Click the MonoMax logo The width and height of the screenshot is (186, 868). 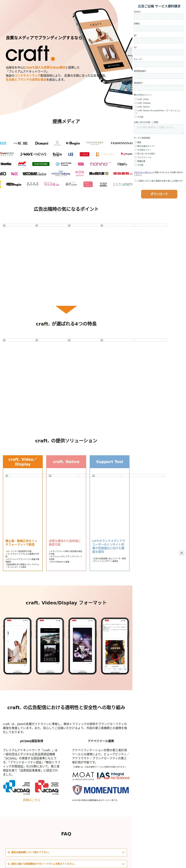(6, 164)
